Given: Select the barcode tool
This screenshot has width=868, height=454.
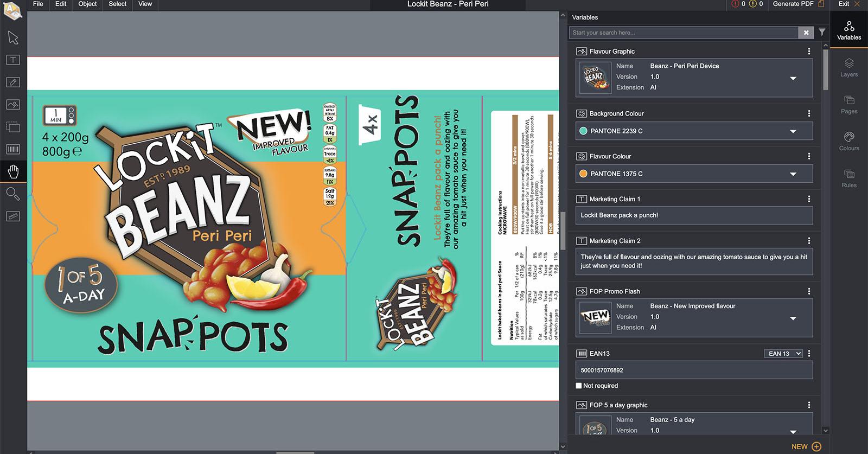Looking at the screenshot, I should tap(13, 149).
